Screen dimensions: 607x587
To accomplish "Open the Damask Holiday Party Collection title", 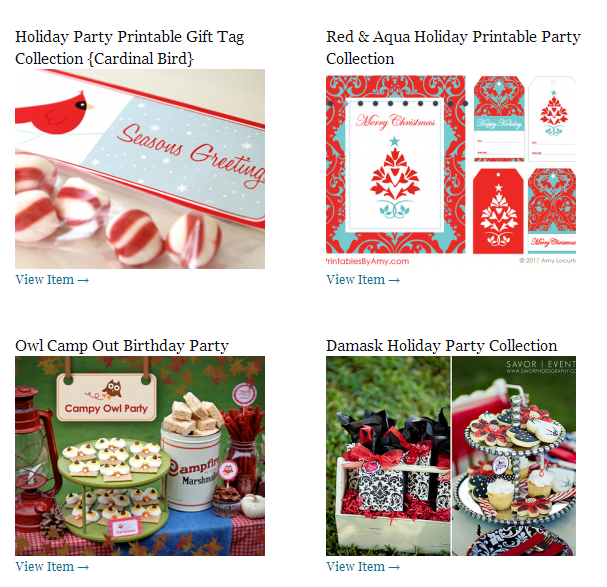I will pos(441,345).
